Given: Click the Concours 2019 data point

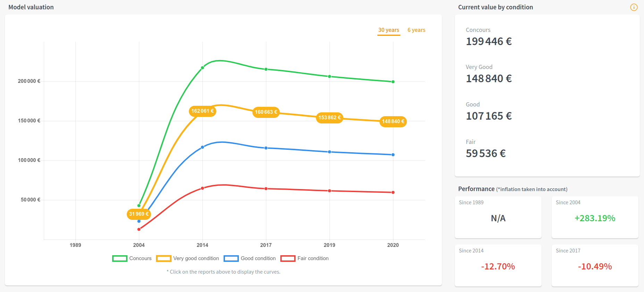Looking at the screenshot, I should click(x=329, y=76).
